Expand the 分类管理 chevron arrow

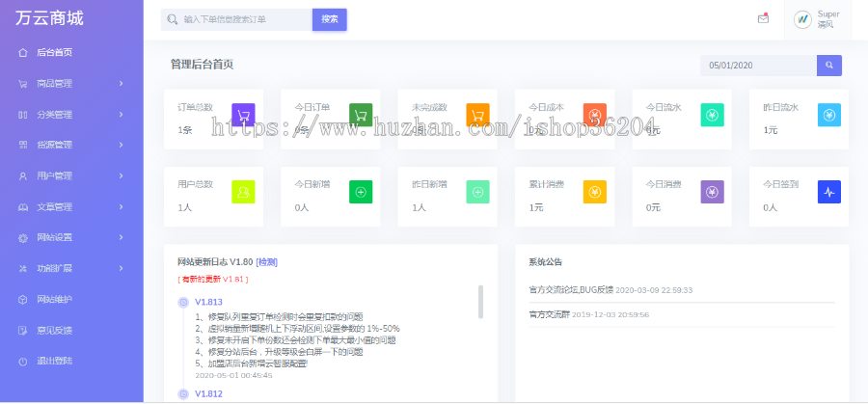click(121, 115)
